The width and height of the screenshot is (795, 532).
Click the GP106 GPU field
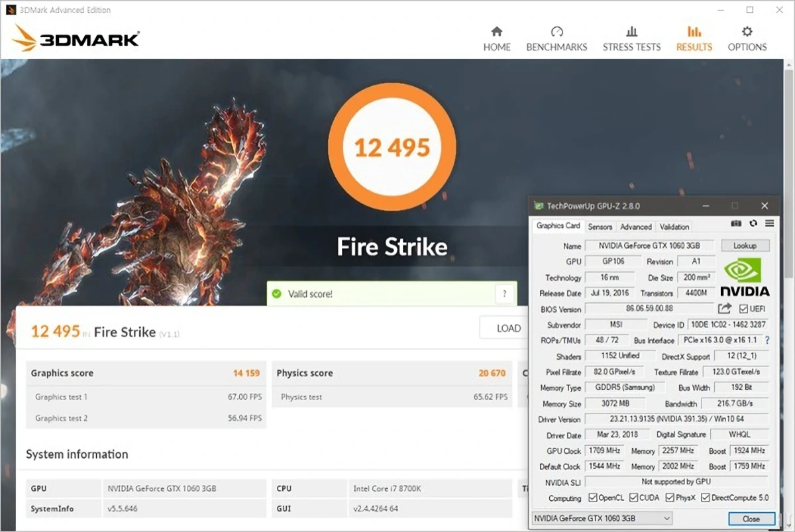613,261
